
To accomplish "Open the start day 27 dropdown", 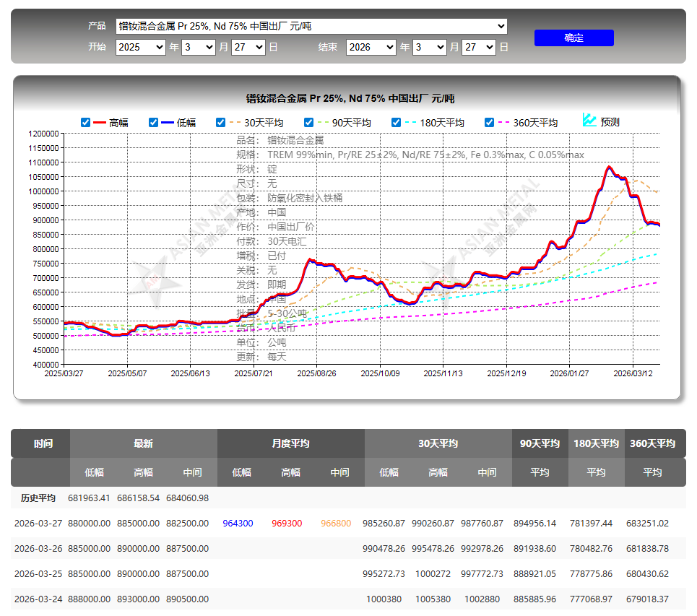I will pos(248,47).
